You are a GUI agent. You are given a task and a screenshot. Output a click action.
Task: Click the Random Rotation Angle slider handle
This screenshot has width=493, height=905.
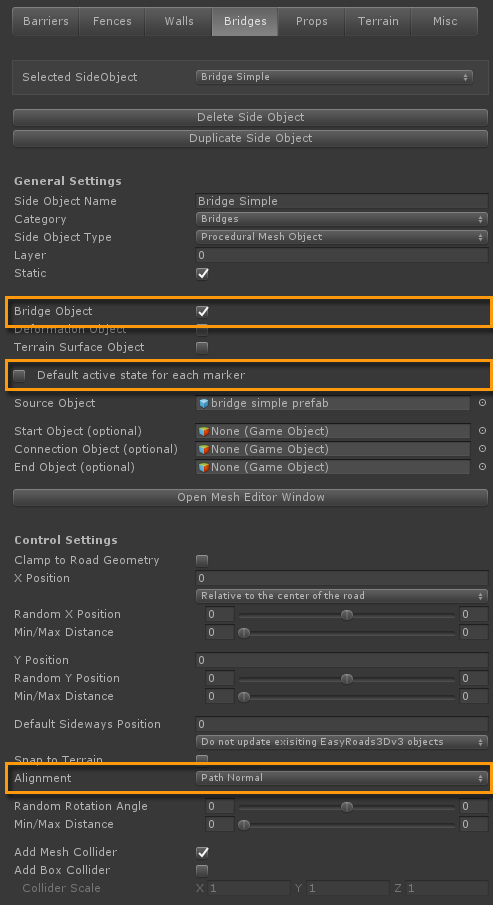click(x=346, y=806)
